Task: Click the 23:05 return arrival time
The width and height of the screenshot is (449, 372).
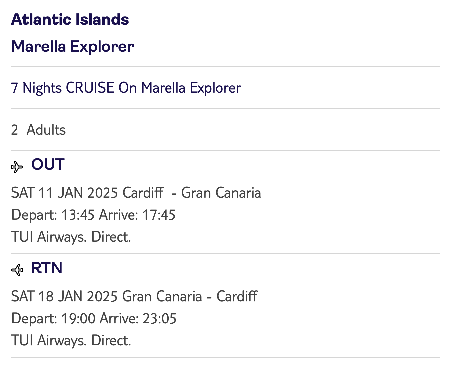Action: (x=160, y=318)
